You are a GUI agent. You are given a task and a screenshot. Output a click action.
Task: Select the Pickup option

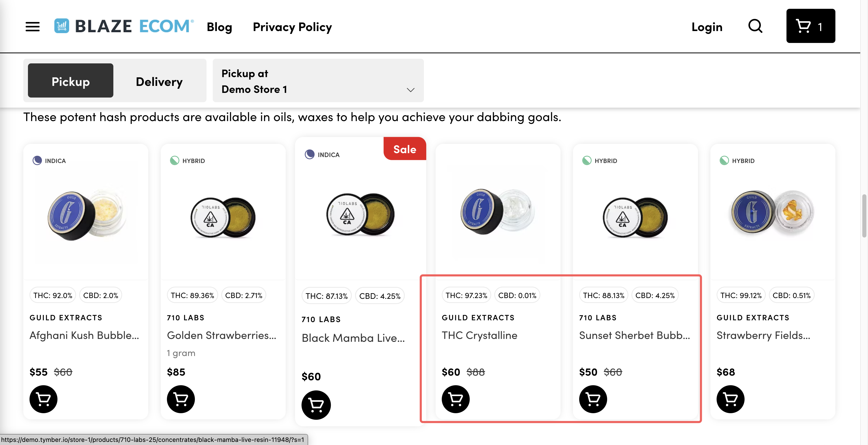pyautogui.click(x=70, y=80)
